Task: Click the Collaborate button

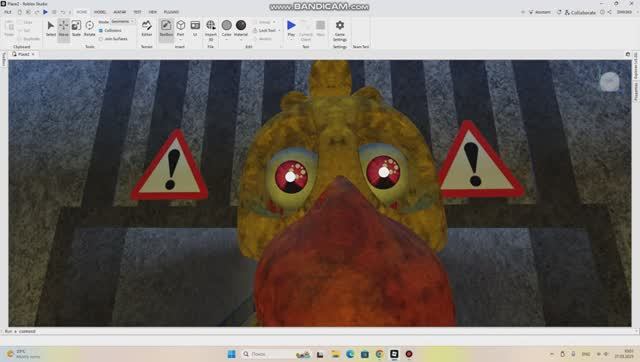Action: 580,12
